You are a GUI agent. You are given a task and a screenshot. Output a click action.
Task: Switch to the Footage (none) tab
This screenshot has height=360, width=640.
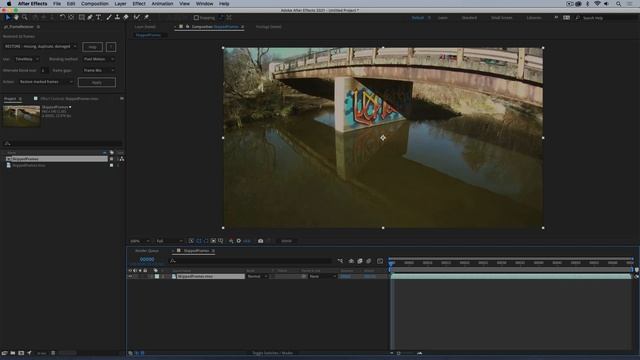point(269,27)
